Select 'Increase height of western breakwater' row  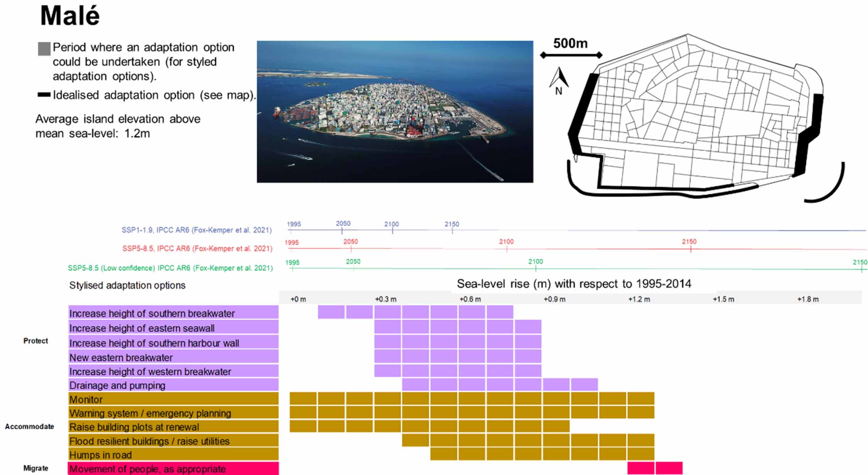click(x=173, y=371)
